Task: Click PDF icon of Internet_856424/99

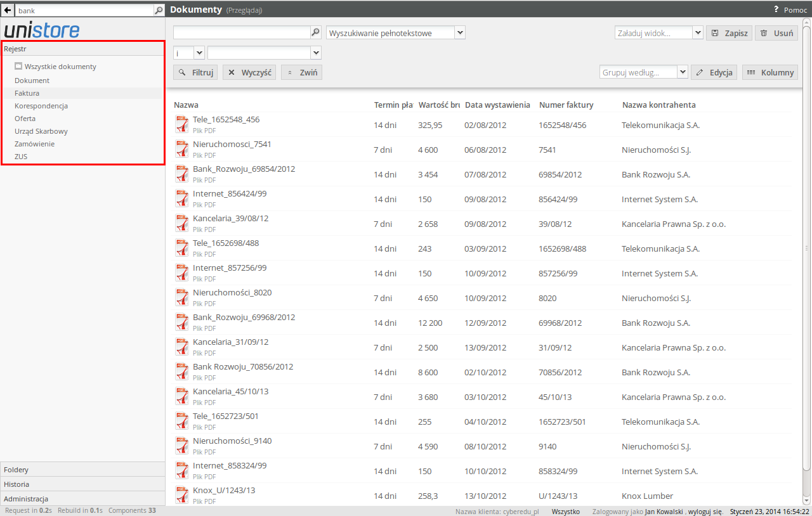Action: pyautogui.click(x=182, y=198)
